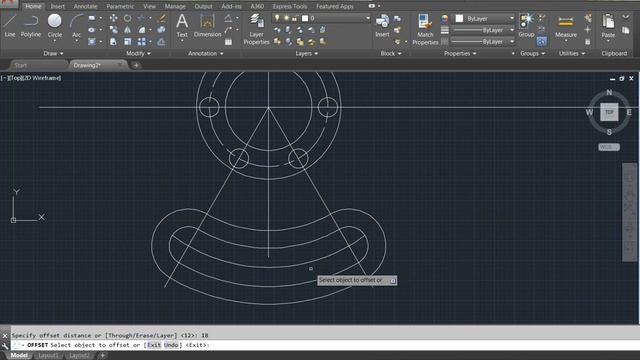Open the WCS coordinate system dropdown
640x360 pixels.
pyautogui.click(x=609, y=147)
